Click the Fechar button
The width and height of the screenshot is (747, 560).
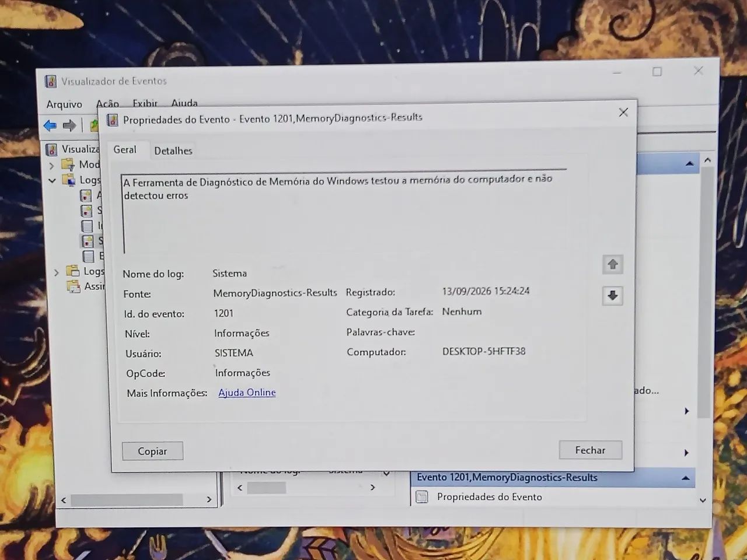590,450
